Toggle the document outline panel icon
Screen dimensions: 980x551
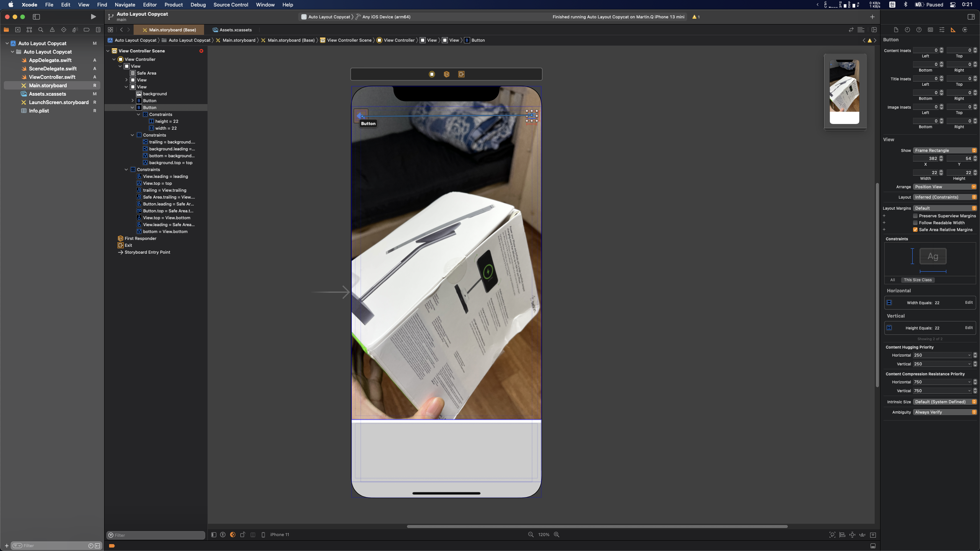pos(214,535)
